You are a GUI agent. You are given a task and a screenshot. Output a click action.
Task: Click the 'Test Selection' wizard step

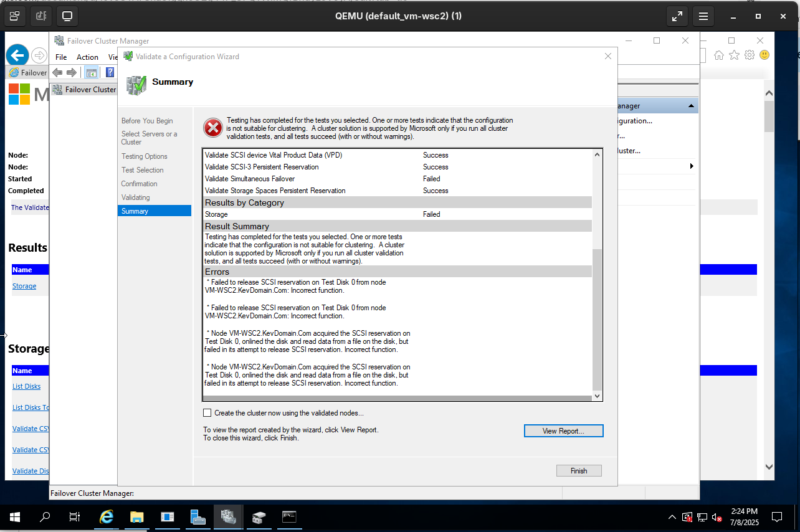pos(143,170)
